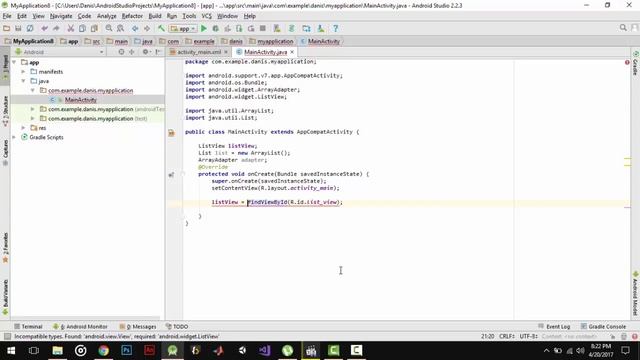Viewport: 640px width, 360px height.
Task: Navigate Forward with the right arrow icon
Action: click(x=147, y=28)
